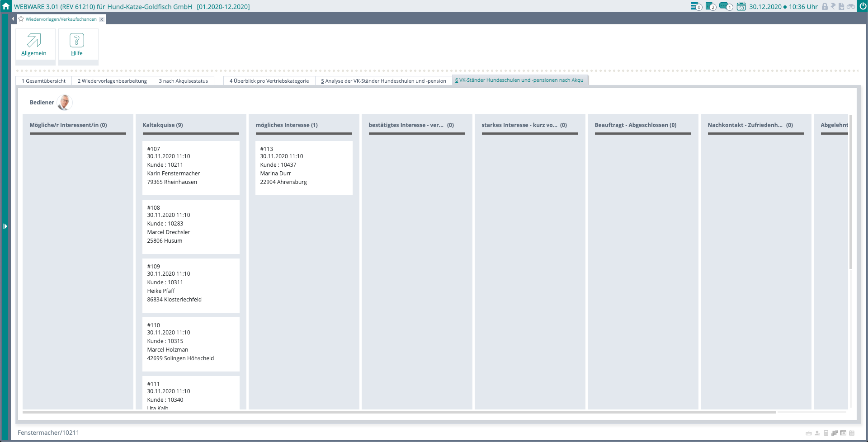Click the binoculars search icon
The height and width of the screenshot is (442, 868).
coord(851,7)
